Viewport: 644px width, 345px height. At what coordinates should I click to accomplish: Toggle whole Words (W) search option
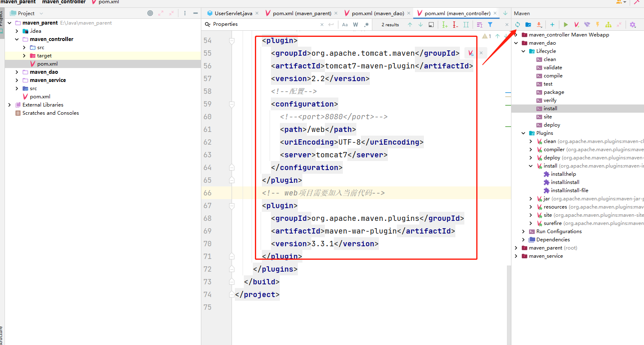(356, 25)
